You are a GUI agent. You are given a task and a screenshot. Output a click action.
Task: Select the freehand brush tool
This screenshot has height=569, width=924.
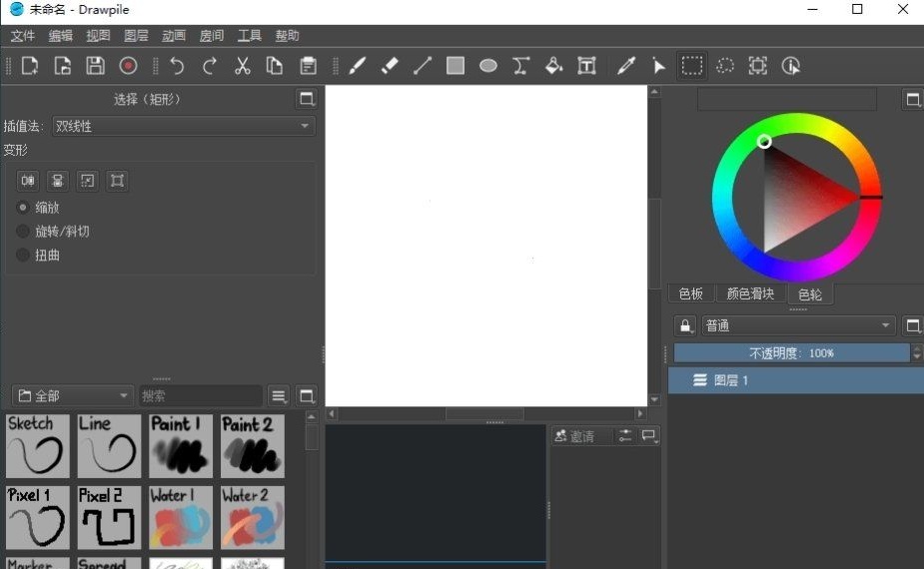(357, 65)
